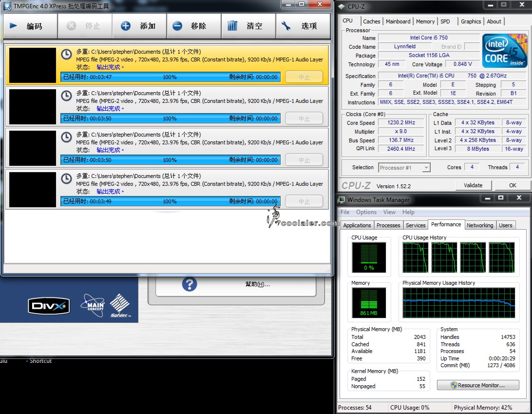Click TMPGEnc title bar app icon

(7, 6)
